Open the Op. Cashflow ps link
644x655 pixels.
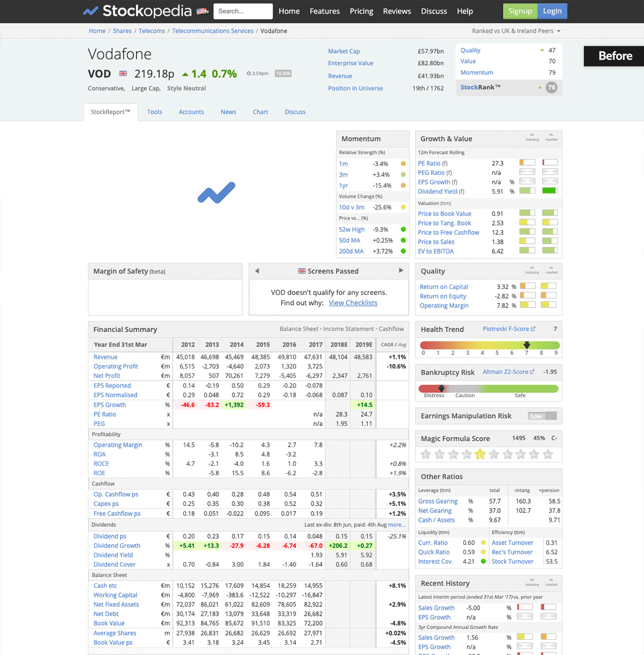tap(116, 495)
